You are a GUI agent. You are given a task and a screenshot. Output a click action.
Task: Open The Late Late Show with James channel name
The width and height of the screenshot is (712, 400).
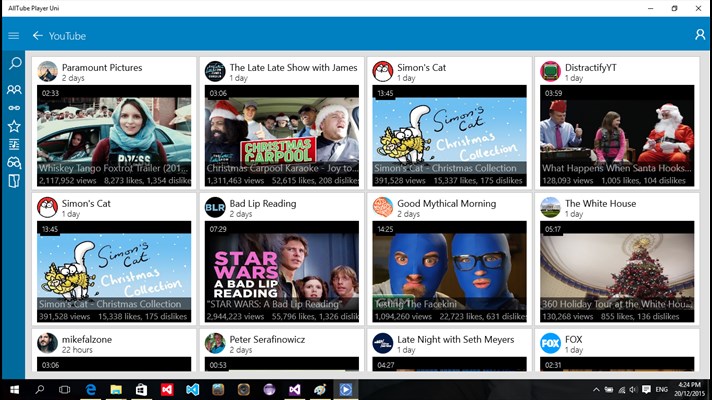tap(293, 68)
